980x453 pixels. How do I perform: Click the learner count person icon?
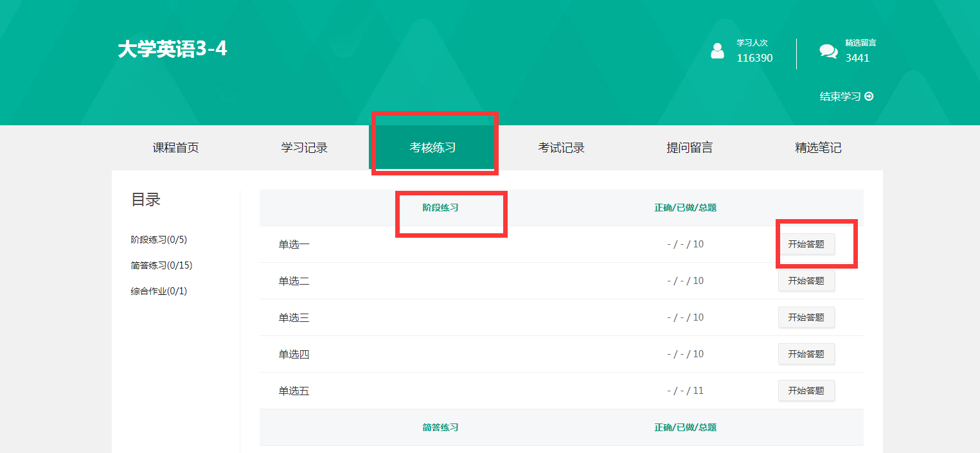click(717, 51)
